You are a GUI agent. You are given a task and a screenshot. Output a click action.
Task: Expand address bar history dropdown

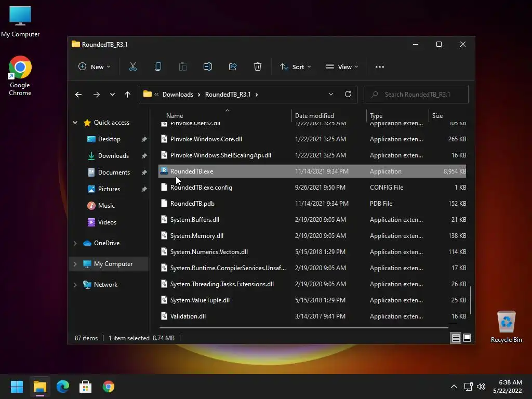(331, 95)
